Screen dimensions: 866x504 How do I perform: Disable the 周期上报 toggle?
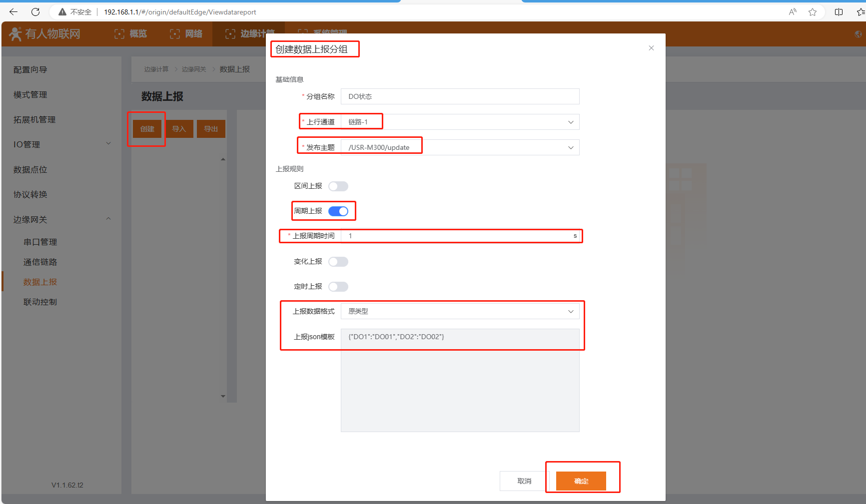click(338, 211)
